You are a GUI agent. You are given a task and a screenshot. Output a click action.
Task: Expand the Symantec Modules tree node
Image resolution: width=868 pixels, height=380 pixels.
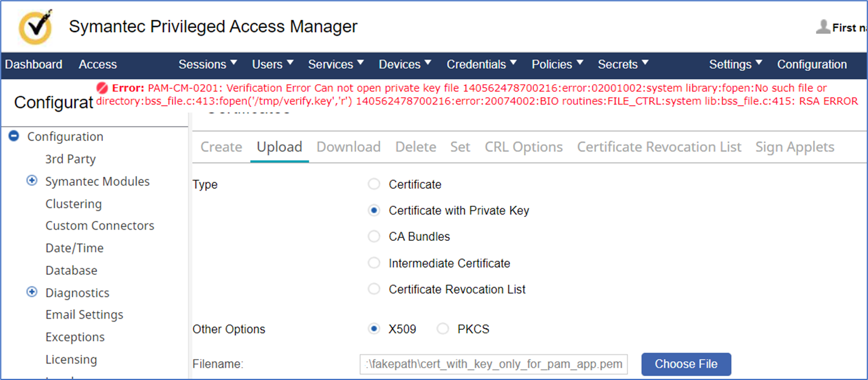32,181
